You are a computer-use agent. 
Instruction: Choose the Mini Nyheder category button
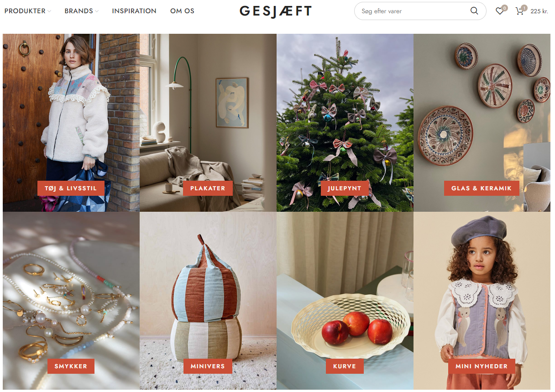point(482,366)
